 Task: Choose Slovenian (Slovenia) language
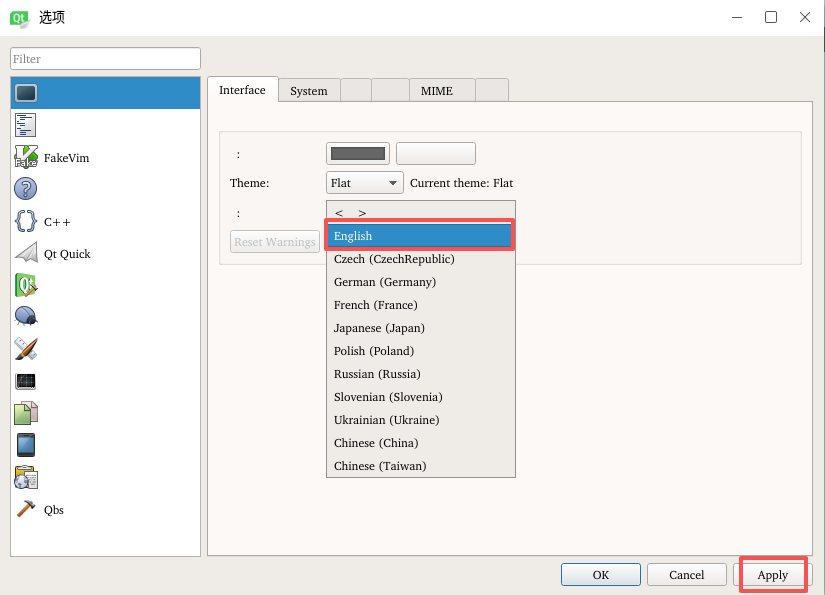(x=420, y=397)
